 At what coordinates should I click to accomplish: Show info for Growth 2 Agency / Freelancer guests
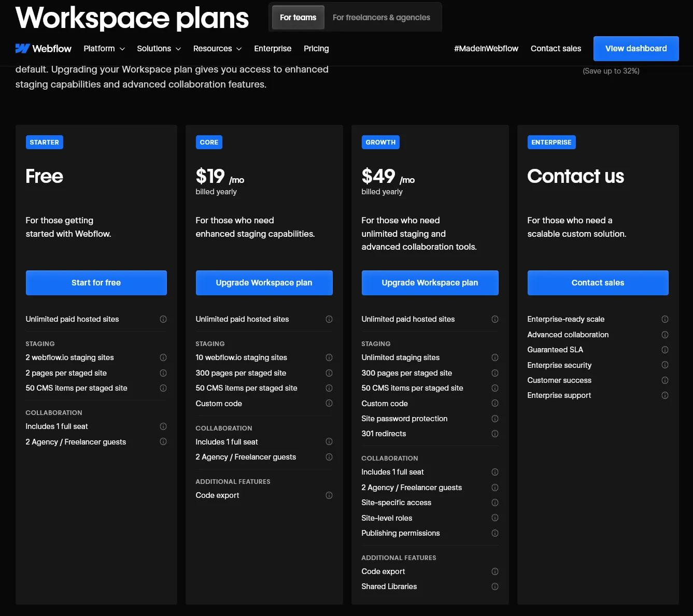point(495,488)
